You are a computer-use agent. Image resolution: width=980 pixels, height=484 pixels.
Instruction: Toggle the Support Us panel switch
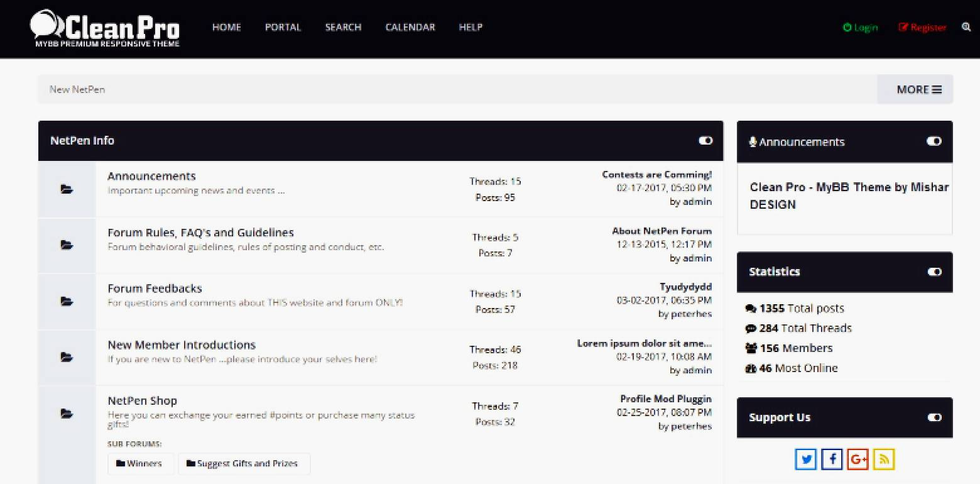(934, 417)
